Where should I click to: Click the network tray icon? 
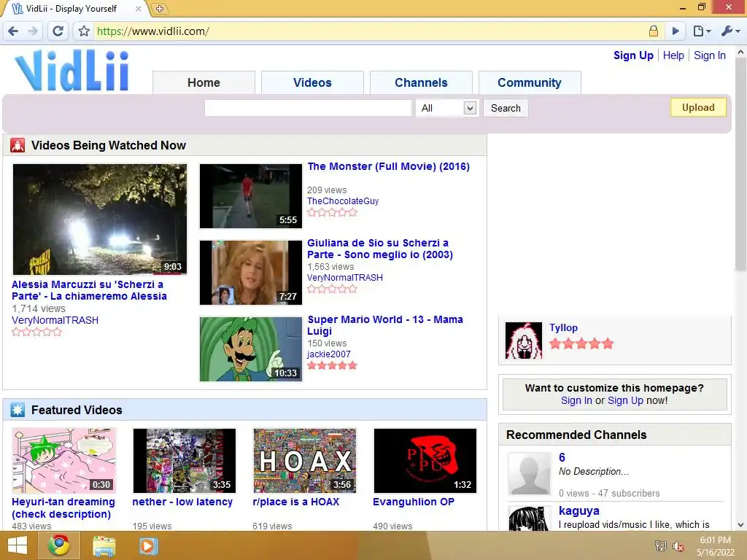pos(660,546)
